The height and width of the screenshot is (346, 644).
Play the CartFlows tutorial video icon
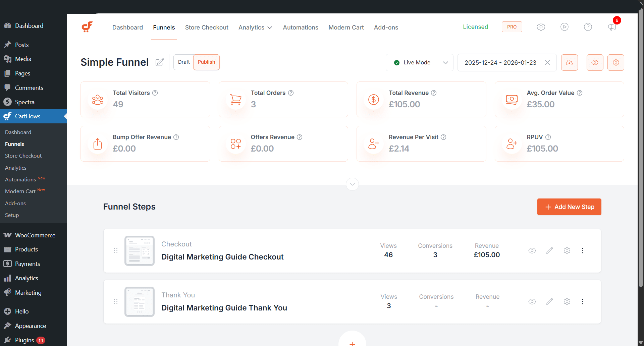pyautogui.click(x=565, y=27)
